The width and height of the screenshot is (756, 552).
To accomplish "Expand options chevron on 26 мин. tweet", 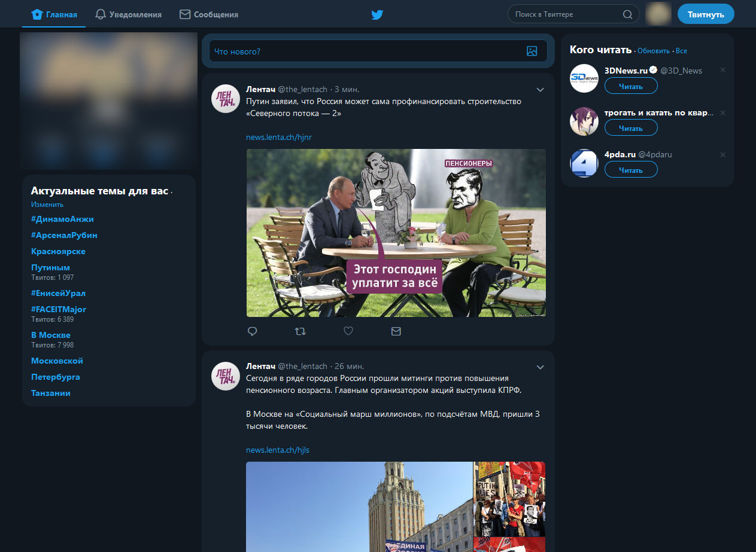I will (540, 367).
